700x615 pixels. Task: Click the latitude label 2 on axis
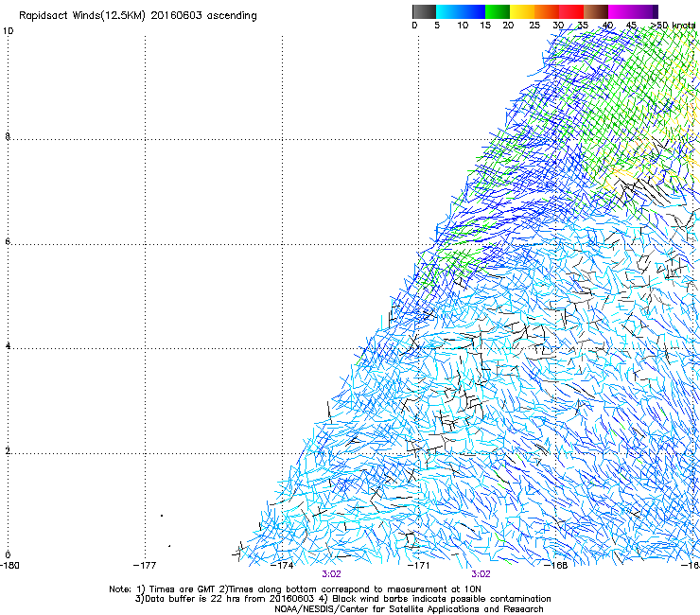[x=8, y=451]
